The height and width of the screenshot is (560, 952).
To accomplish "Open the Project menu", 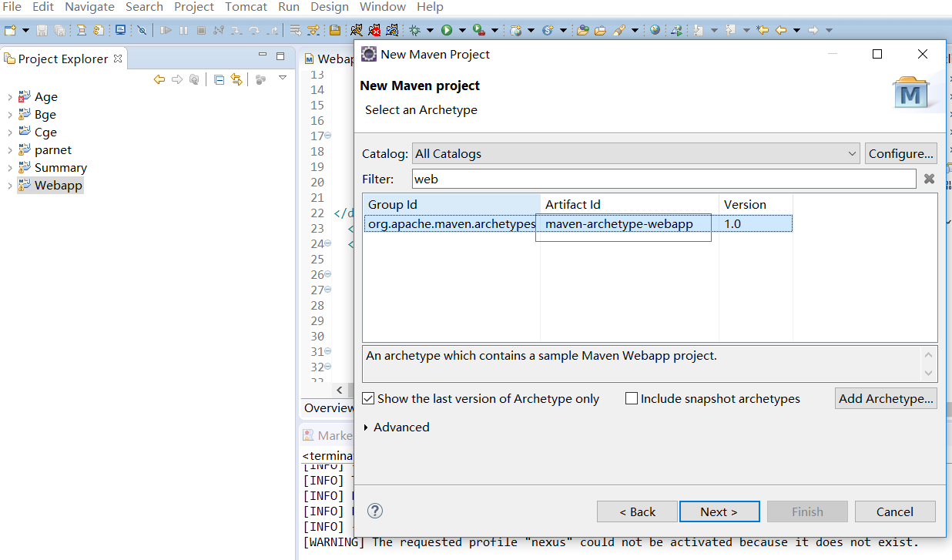I will [x=194, y=7].
